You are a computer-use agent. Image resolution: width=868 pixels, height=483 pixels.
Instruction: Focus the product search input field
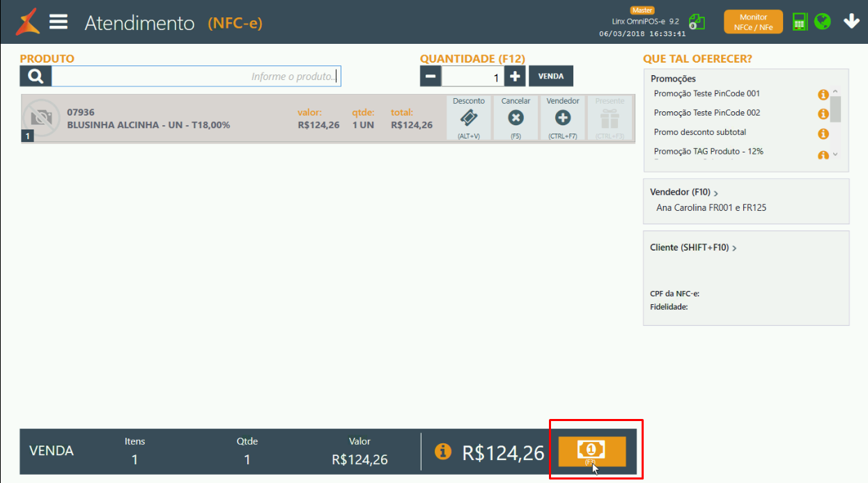[196, 77]
